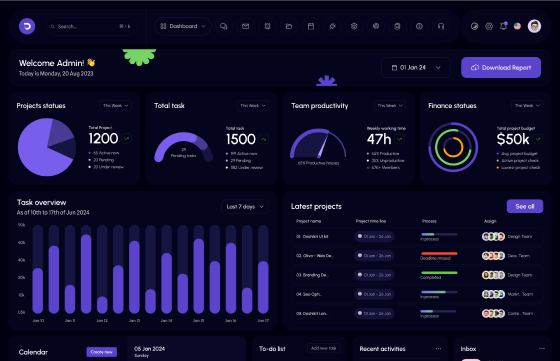This screenshot has height=361, width=560.
Task: Click the trend badge next to 1200
Action: [126, 138]
